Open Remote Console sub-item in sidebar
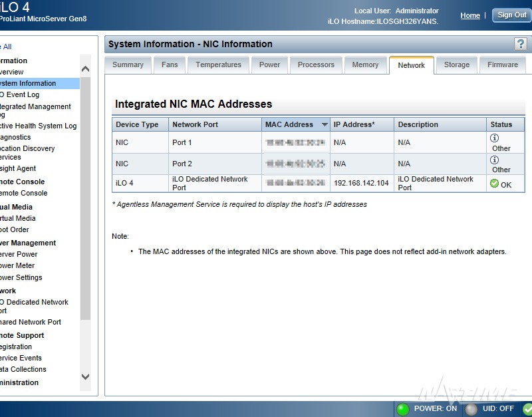Image resolution: width=532 pixels, height=417 pixels. [24, 193]
